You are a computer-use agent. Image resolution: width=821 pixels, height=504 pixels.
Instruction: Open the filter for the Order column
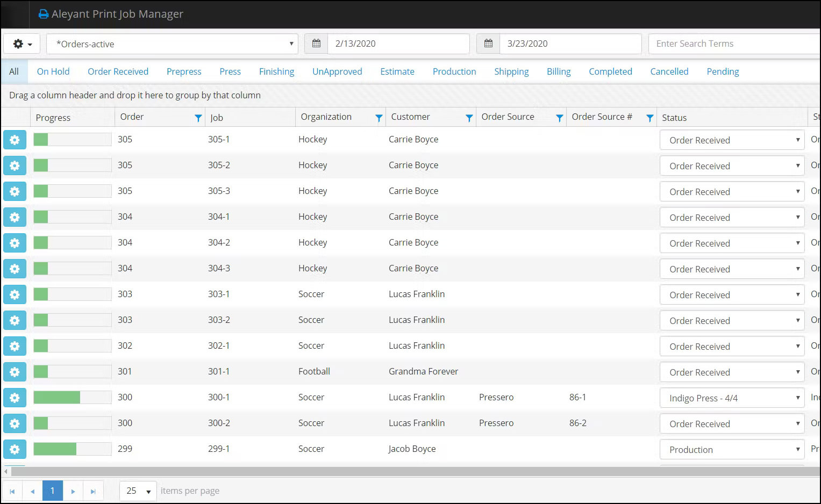[x=198, y=117]
